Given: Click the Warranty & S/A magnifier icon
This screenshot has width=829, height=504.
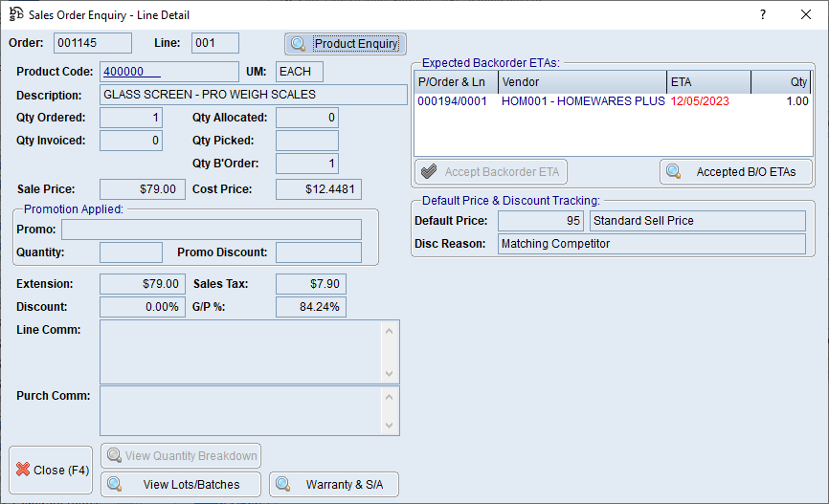Looking at the screenshot, I should 283,484.
